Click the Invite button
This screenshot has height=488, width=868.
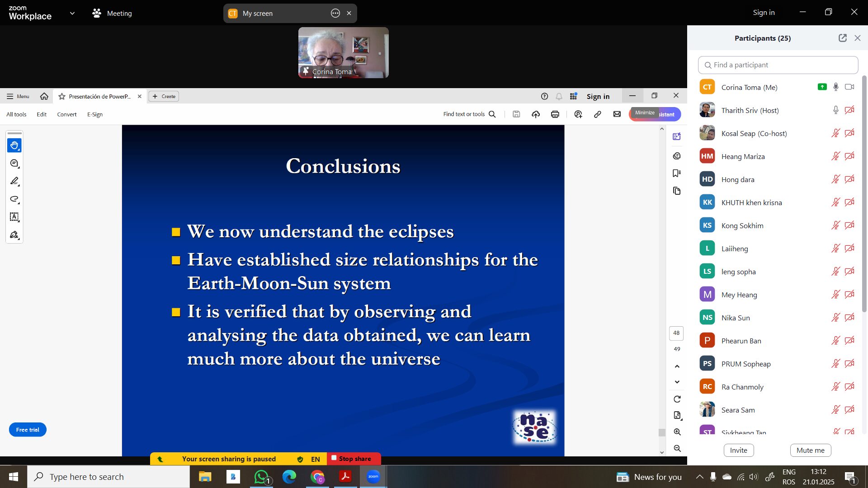739,450
